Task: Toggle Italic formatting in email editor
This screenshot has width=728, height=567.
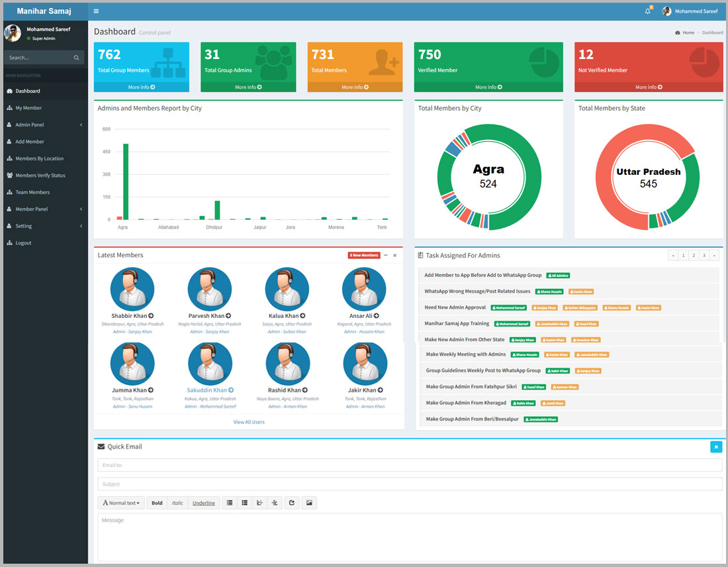Action: pyautogui.click(x=177, y=503)
